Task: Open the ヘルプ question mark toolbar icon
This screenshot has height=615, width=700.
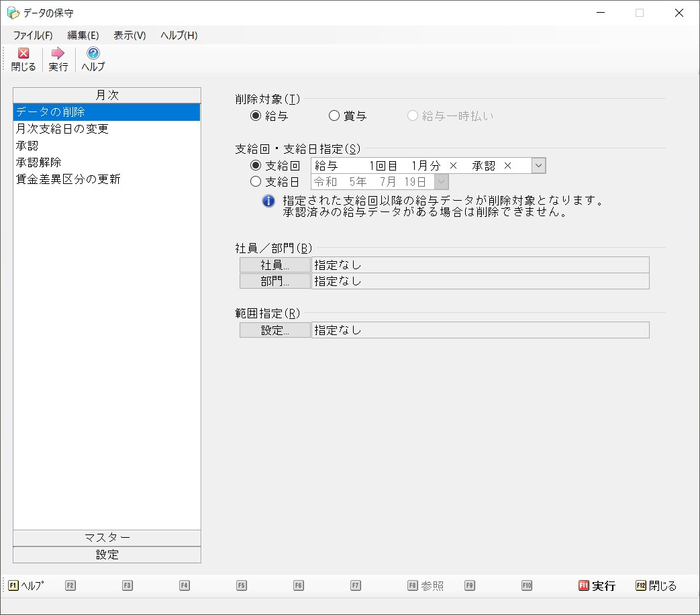Action: tap(93, 54)
